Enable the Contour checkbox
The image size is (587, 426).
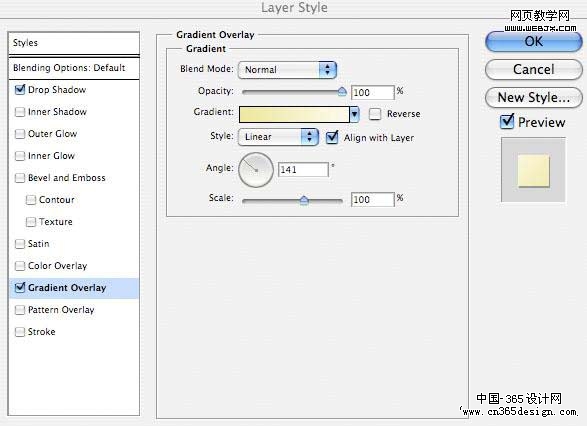31,200
